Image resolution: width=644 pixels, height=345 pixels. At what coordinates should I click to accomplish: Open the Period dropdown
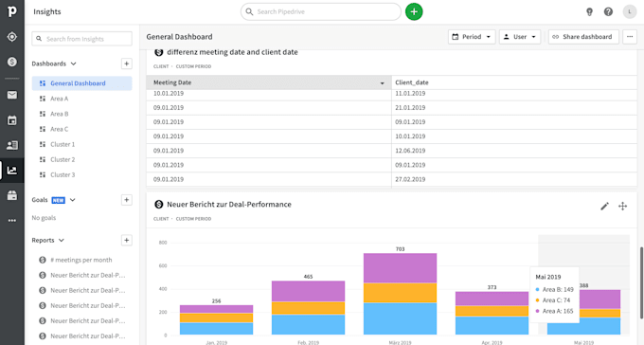472,37
